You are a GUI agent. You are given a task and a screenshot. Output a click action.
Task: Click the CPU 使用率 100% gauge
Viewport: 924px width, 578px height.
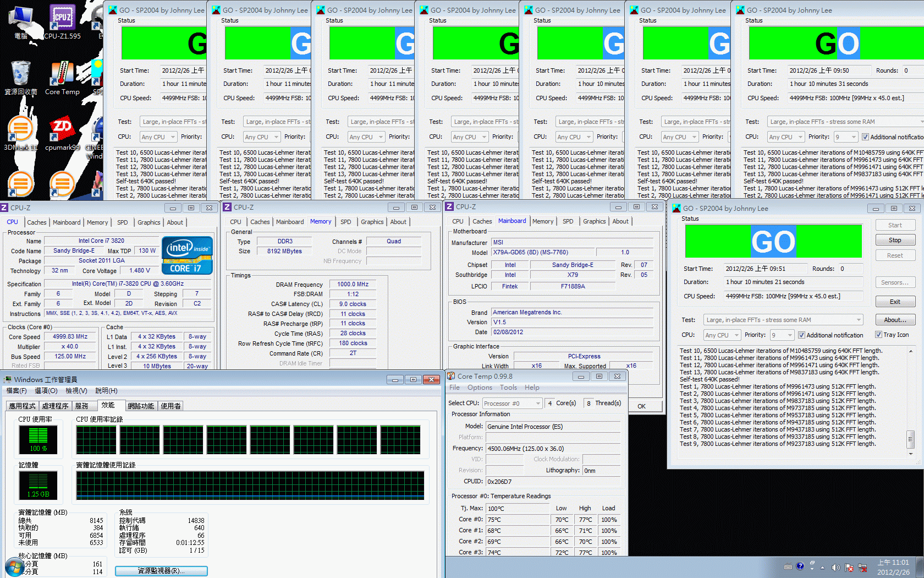point(38,439)
